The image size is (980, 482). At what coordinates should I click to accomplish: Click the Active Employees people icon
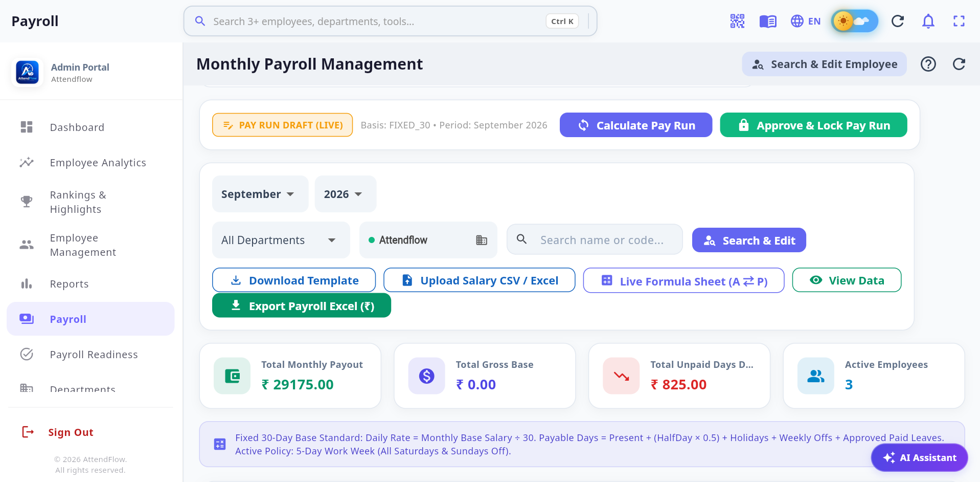pos(816,376)
